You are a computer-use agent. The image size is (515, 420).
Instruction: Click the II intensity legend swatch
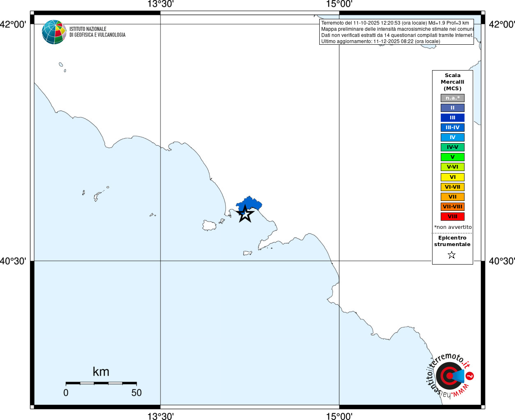[453, 108]
